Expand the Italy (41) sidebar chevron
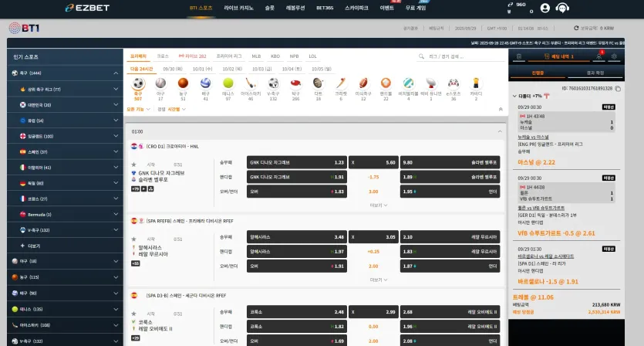 (x=116, y=168)
